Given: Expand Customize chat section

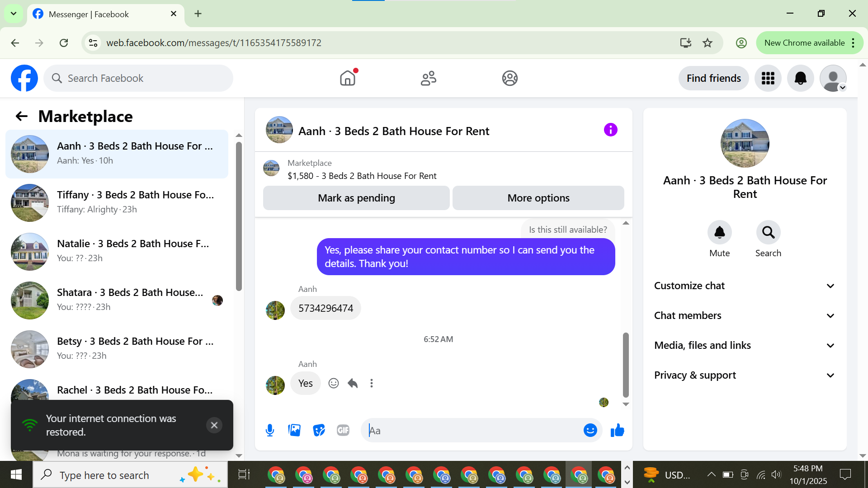Looking at the screenshot, I should point(745,286).
